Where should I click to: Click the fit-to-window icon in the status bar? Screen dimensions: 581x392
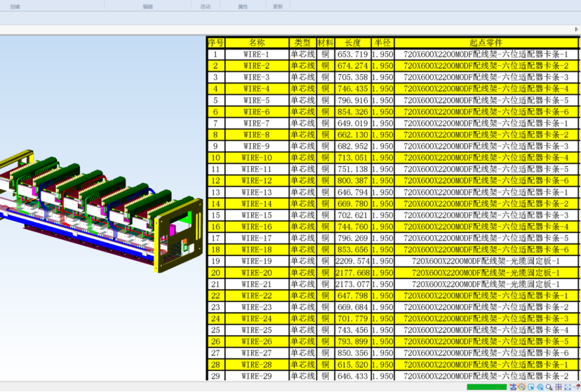click(x=567, y=387)
